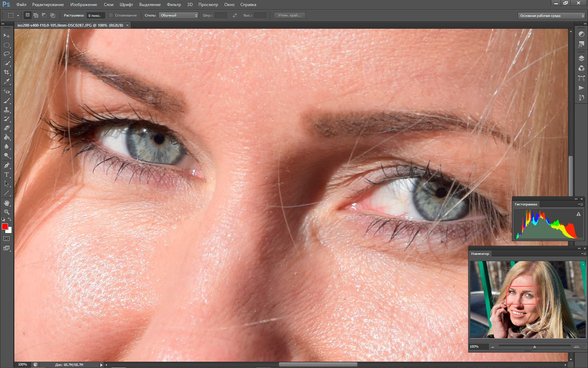This screenshot has width=588, height=368.
Task: Select the Eyedropper tool
Action: pyautogui.click(x=7, y=81)
